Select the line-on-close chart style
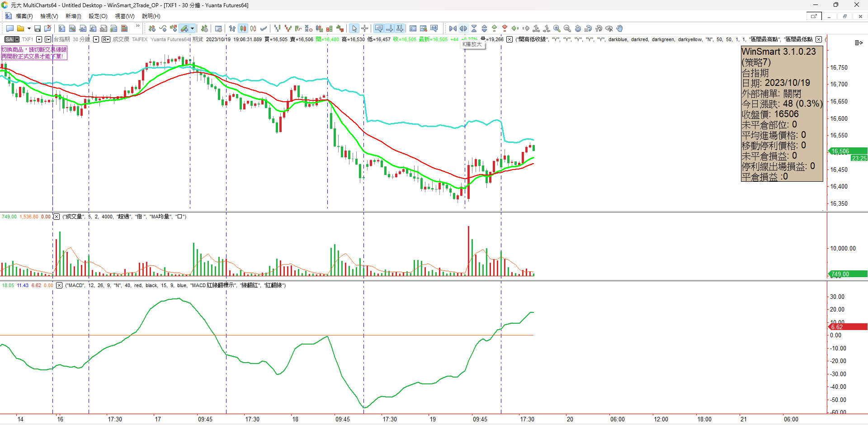868x425 pixels. coord(264,28)
